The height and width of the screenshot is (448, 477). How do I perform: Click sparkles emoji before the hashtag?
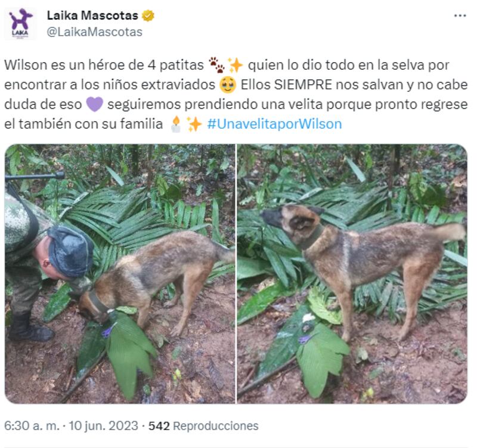pos(194,124)
